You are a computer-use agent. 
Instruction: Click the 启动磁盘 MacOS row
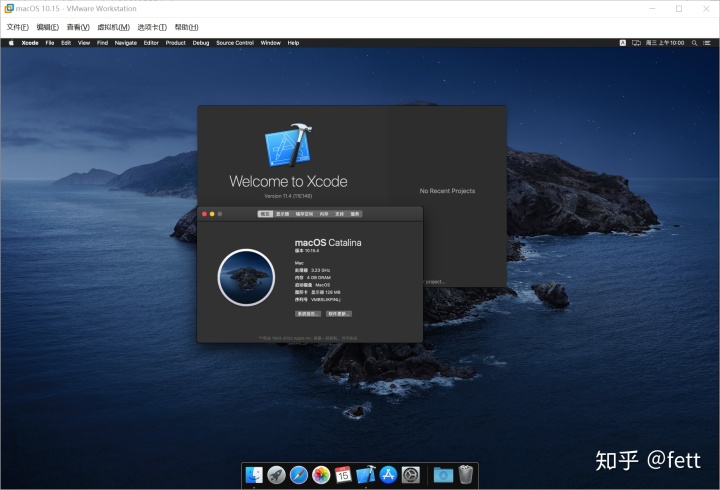[312, 285]
